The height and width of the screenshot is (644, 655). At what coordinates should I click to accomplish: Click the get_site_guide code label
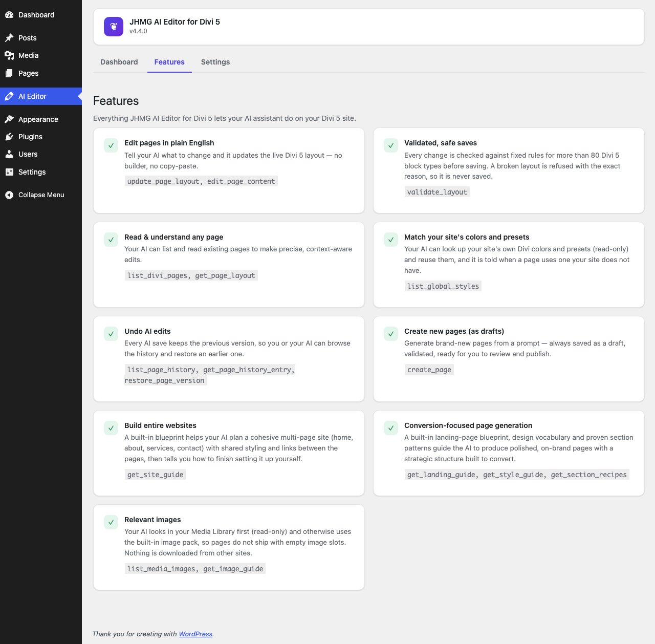tap(155, 475)
